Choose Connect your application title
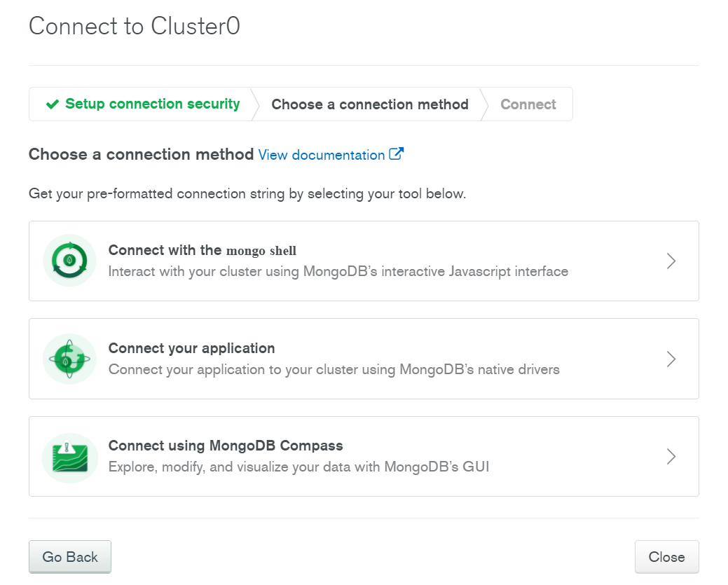Viewport: 728px width, 585px height. click(191, 348)
